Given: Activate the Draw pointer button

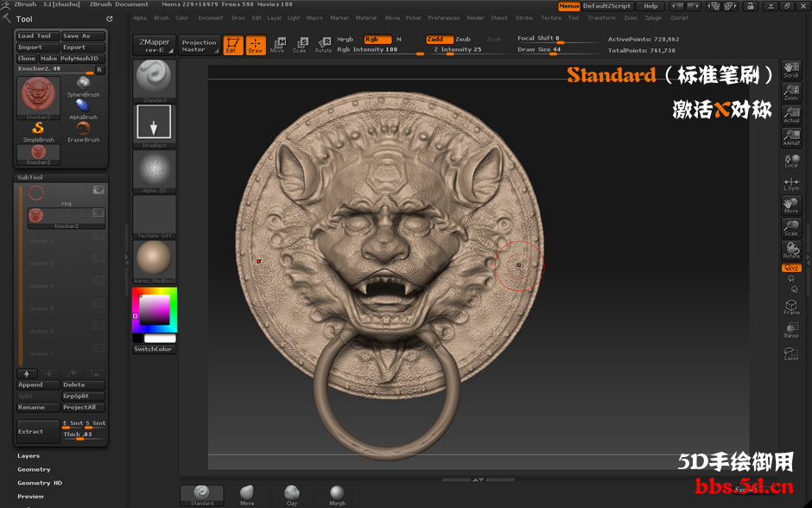Looking at the screenshot, I should click(256, 45).
